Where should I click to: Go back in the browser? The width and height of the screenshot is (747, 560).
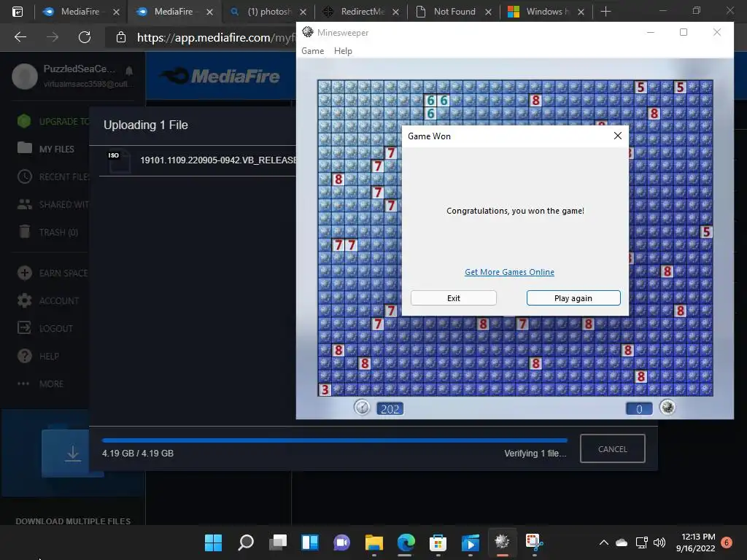point(20,36)
